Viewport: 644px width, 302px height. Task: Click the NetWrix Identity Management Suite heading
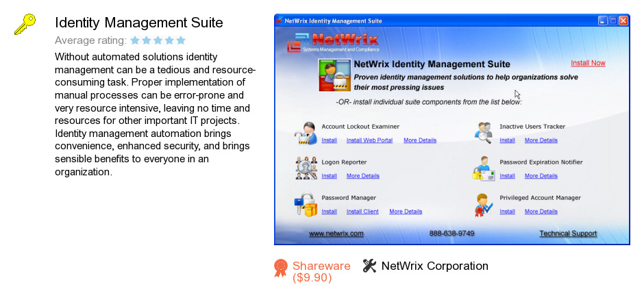coord(432,64)
